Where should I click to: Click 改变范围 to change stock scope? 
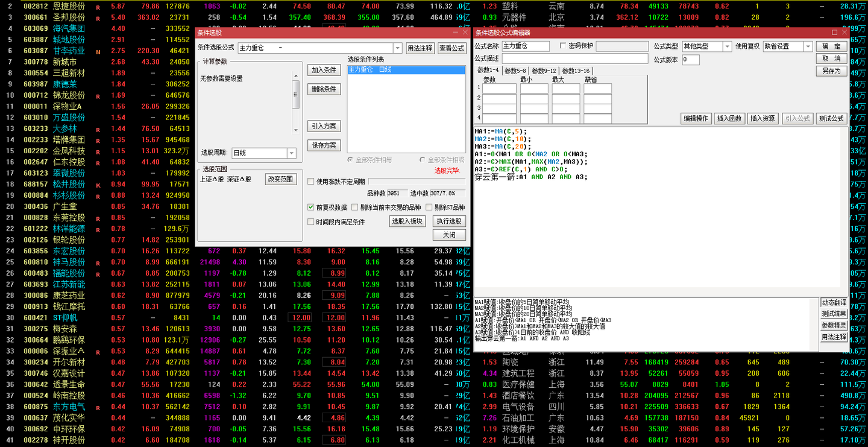281,179
